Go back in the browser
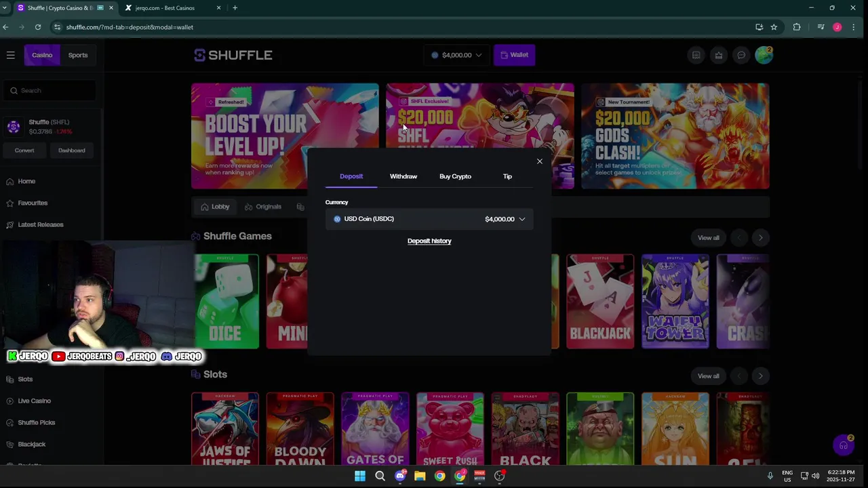Viewport: 868px width, 488px height. [5, 27]
